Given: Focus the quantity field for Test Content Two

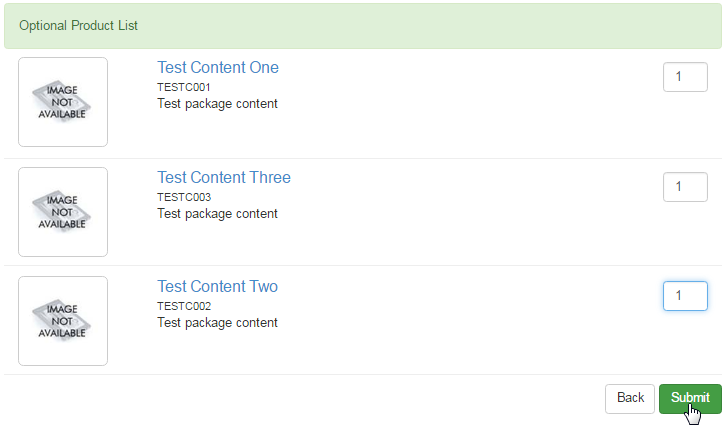Looking at the screenshot, I should click(685, 296).
